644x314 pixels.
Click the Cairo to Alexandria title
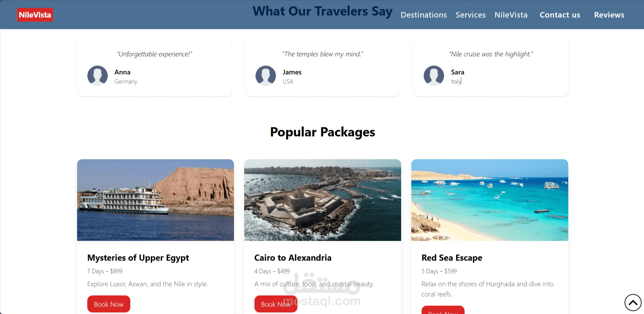293,258
